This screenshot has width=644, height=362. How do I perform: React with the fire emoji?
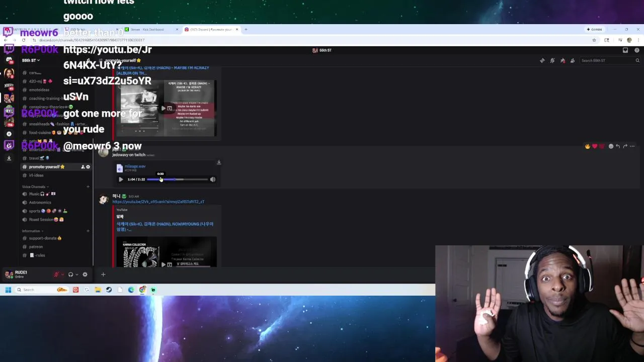[587, 146]
